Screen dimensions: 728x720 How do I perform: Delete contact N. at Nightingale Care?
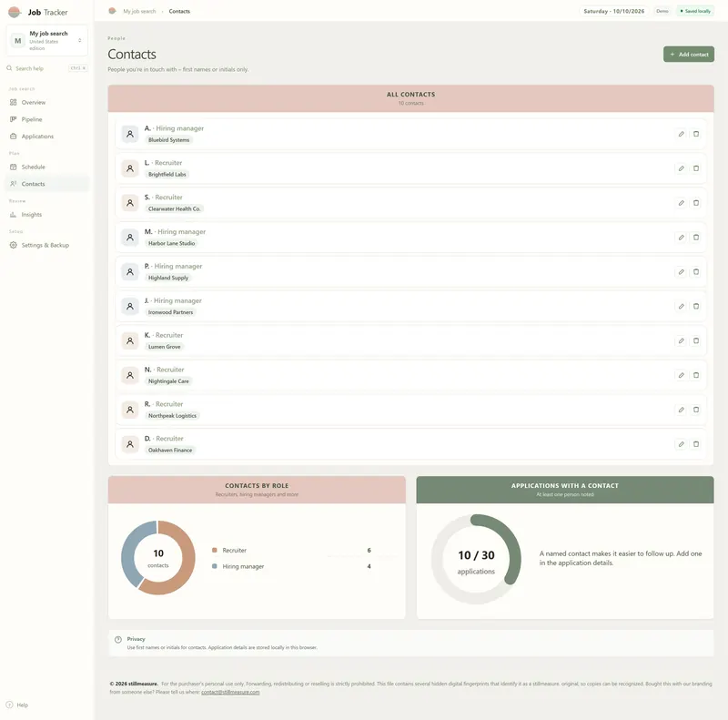click(696, 375)
